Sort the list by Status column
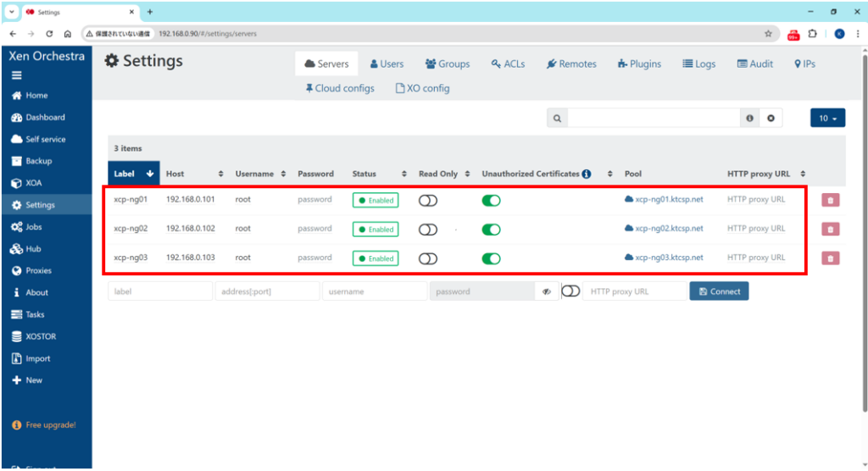Screen dimensions: 868x471 pos(380,175)
